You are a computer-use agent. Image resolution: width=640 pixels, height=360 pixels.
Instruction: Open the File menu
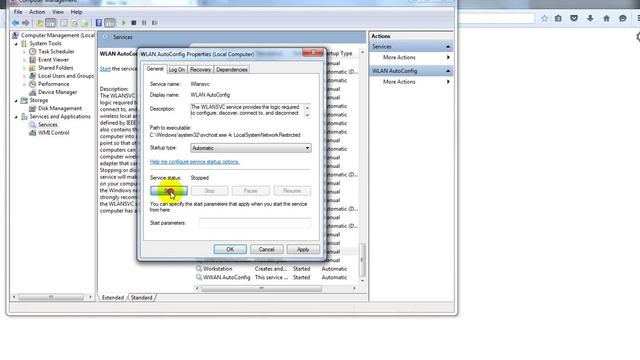pyautogui.click(x=18, y=12)
